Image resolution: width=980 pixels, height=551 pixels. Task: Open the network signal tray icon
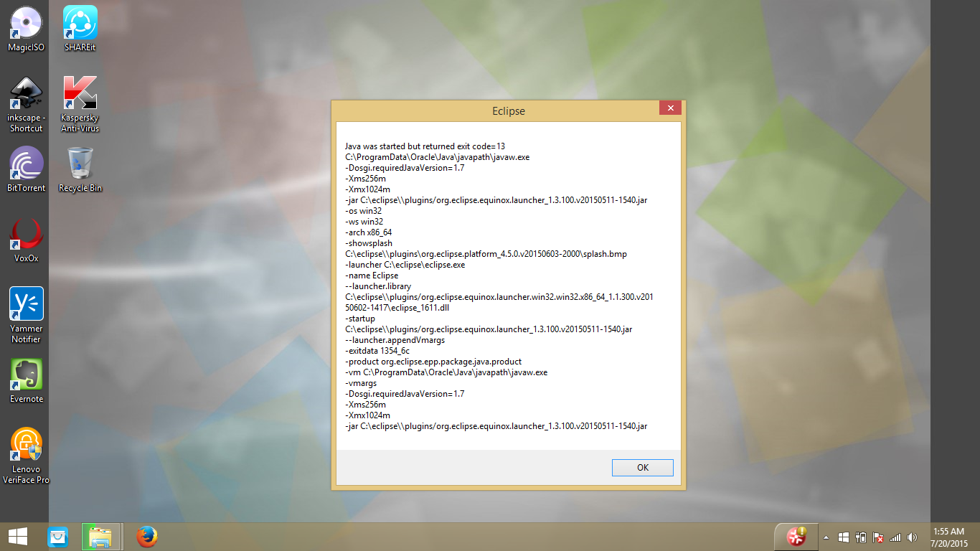click(895, 537)
